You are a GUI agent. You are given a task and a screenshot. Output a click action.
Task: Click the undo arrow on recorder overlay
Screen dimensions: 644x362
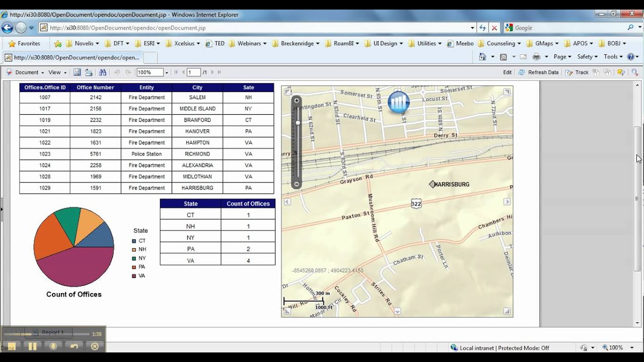coord(74,346)
